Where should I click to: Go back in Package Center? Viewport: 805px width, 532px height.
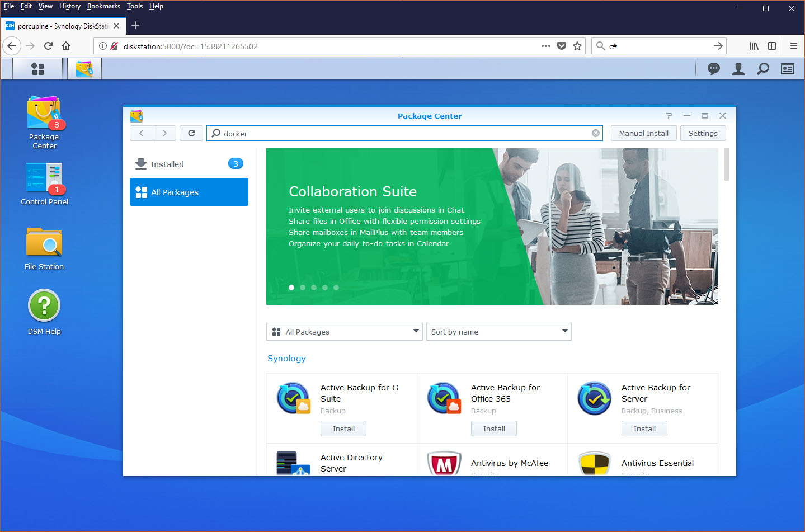point(142,133)
